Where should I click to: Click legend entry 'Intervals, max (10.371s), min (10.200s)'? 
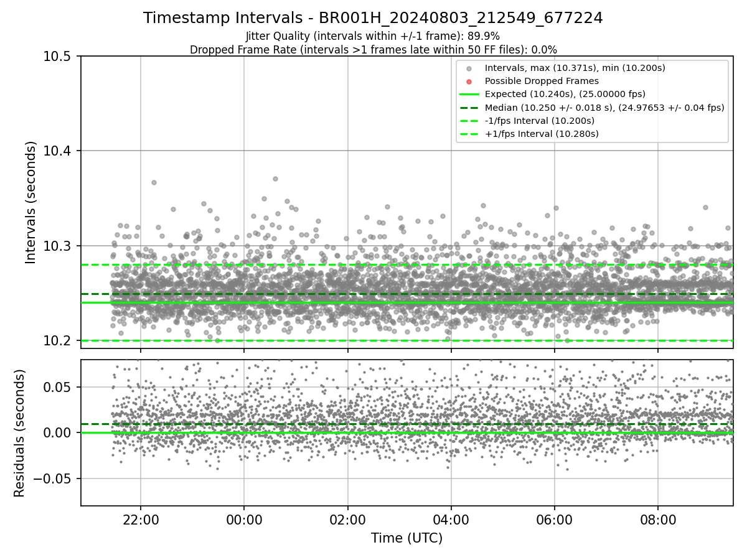tap(575, 68)
